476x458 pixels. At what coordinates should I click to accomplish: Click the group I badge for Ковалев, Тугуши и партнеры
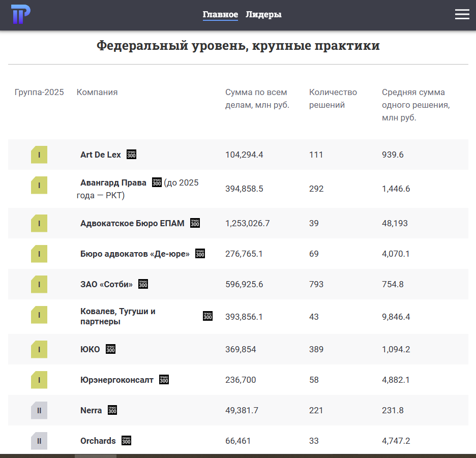(x=39, y=315)
